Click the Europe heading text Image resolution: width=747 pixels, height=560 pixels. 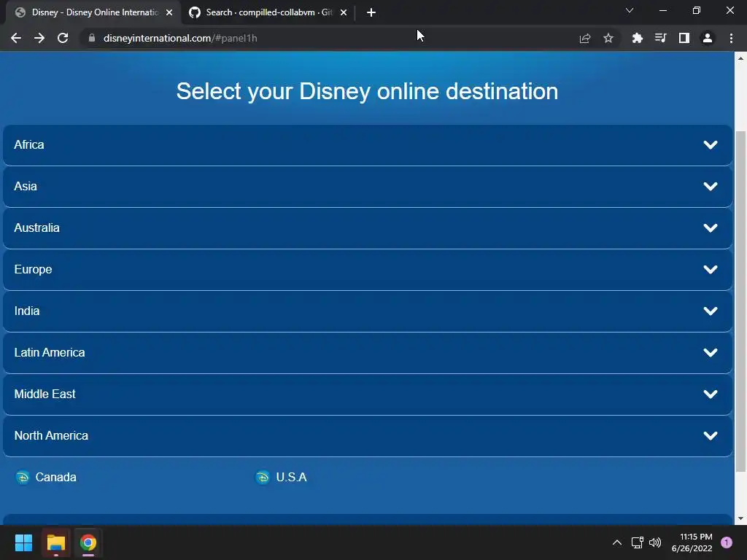coord(33,270)
